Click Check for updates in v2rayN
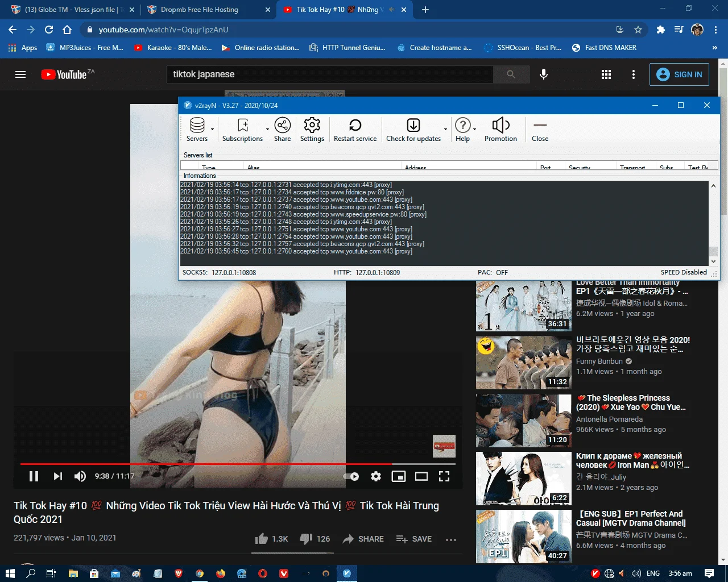The height and width of the screenshot is (582, 728). pos(413,130)
